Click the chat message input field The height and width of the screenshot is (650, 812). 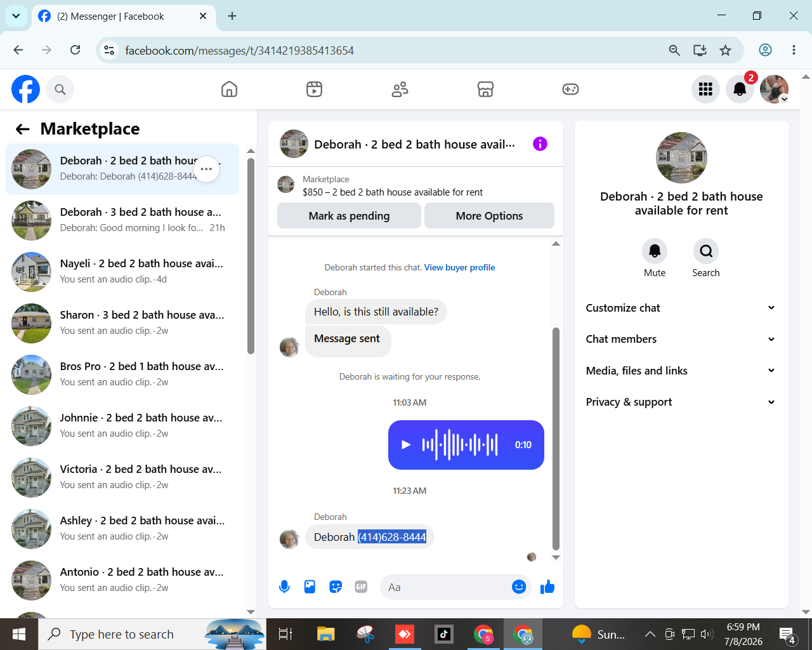pos(455,587)
